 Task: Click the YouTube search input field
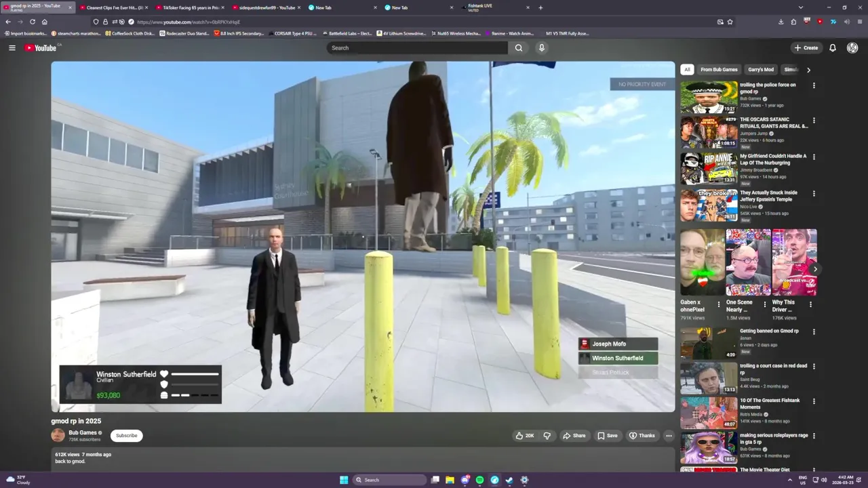click(x=418, y=47)
